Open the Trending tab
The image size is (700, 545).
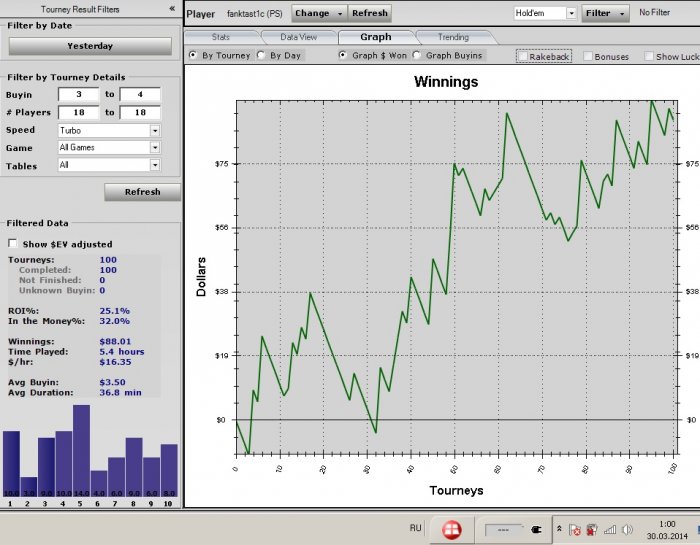tap(453, 37)
